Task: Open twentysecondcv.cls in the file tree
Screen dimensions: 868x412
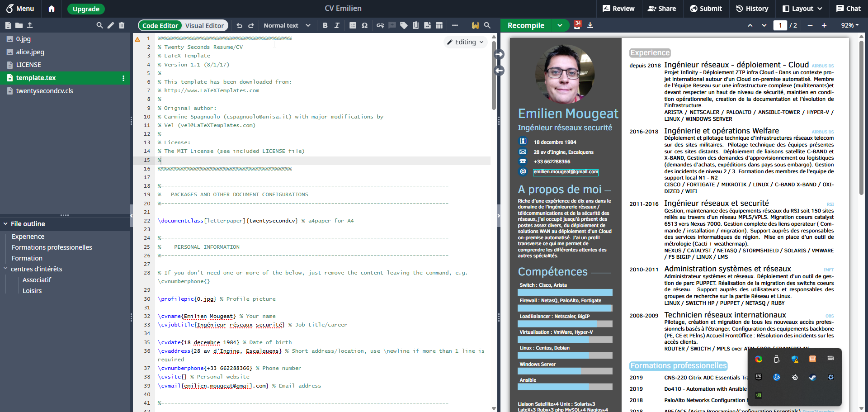Action: tap(44, 91)
